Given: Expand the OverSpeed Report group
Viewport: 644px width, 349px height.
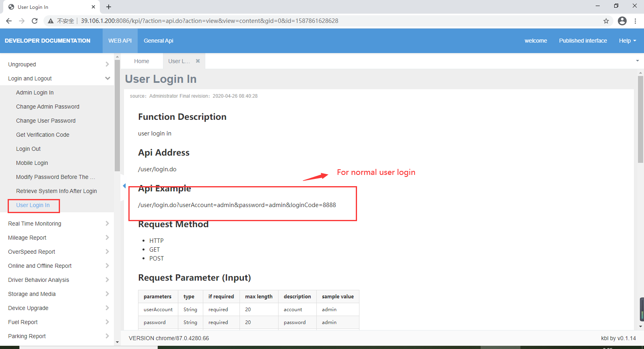Looking at the screenshot, I should [57, 252].
